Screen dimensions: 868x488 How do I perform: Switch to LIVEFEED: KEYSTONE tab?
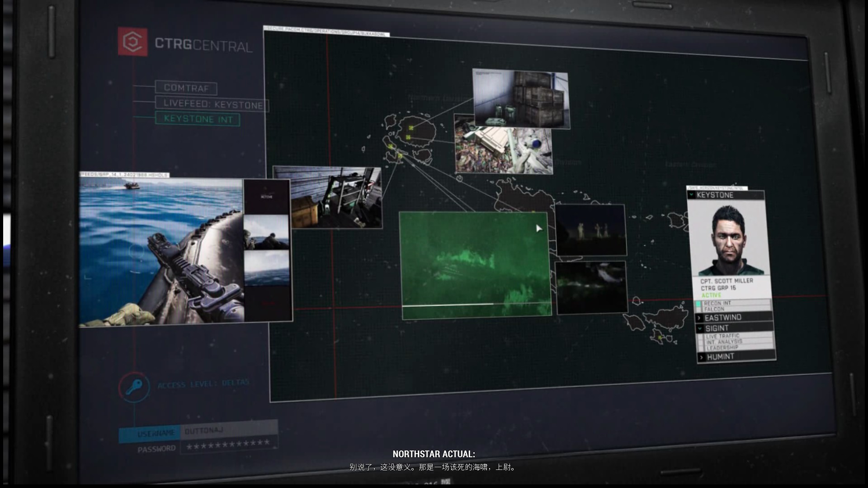tap(212, 104)
